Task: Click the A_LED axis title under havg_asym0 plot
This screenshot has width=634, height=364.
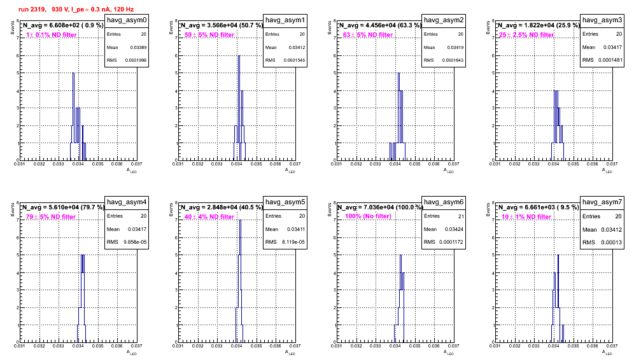Action: [132, 171]
